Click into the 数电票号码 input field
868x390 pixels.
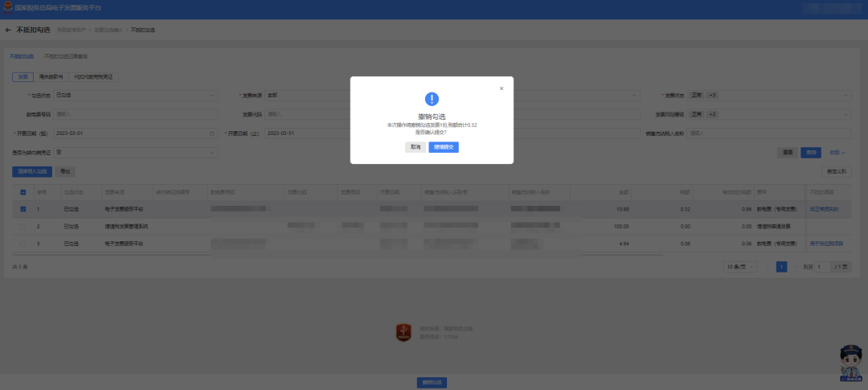pyautogui.click(x=136, y=115)
